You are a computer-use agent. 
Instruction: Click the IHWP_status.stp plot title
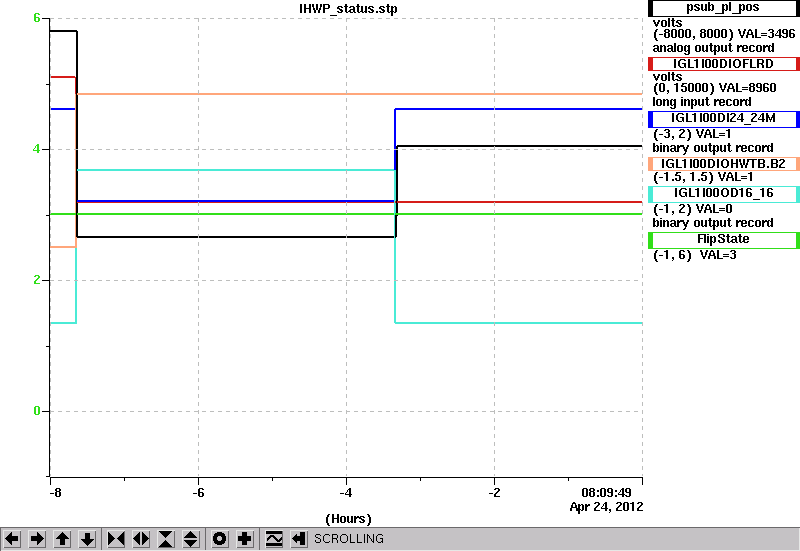(348, 9)
